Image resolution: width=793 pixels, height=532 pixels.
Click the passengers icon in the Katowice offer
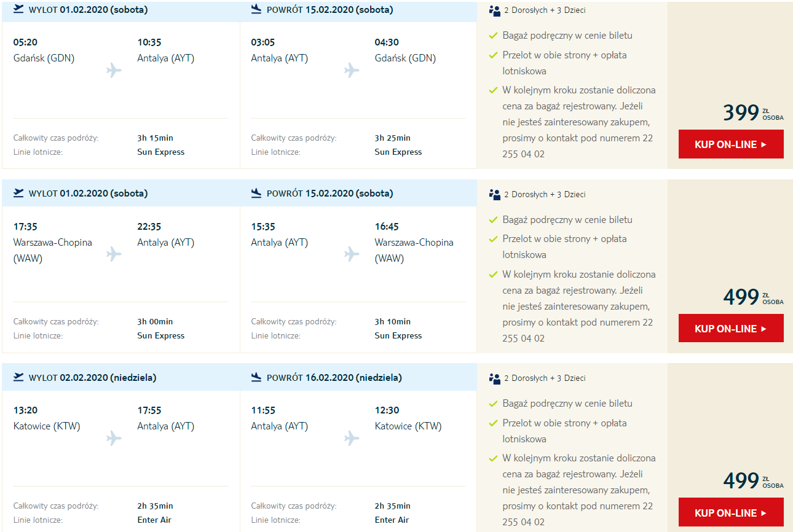495,378
